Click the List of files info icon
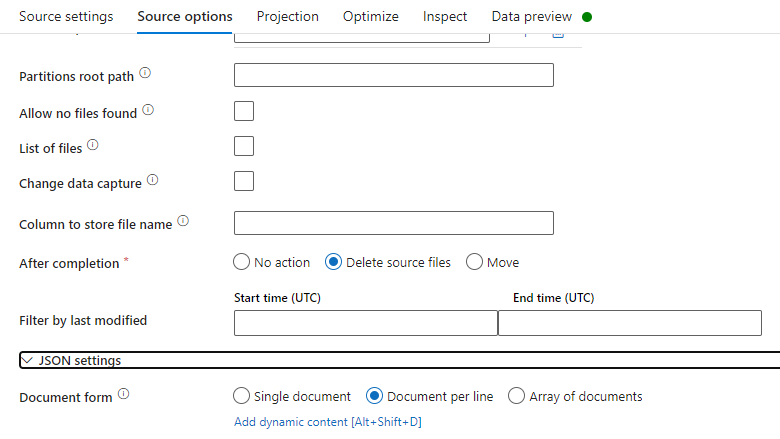780x439 pixels. coord(93,145)
